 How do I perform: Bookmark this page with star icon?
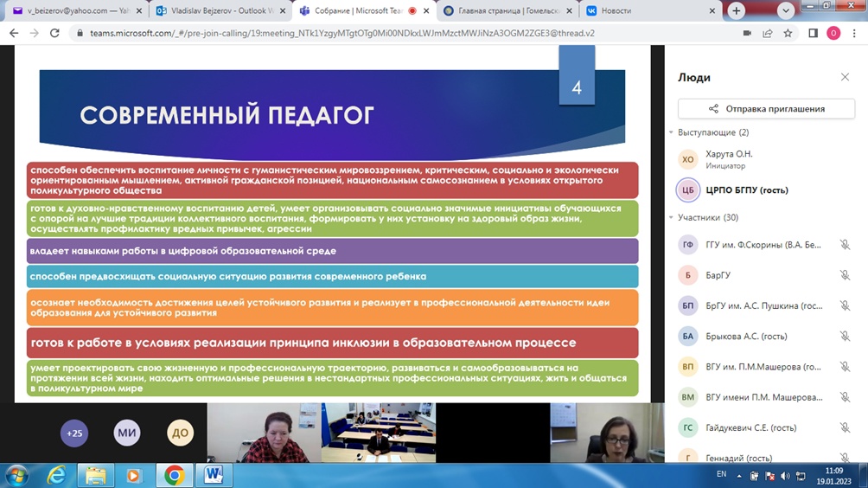pos(788,34)
